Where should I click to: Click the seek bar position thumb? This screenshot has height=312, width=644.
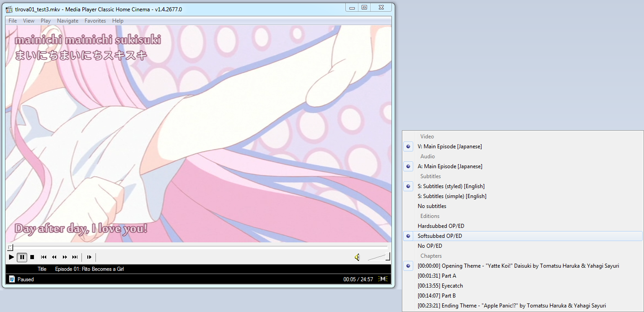(x=10, y=247)
